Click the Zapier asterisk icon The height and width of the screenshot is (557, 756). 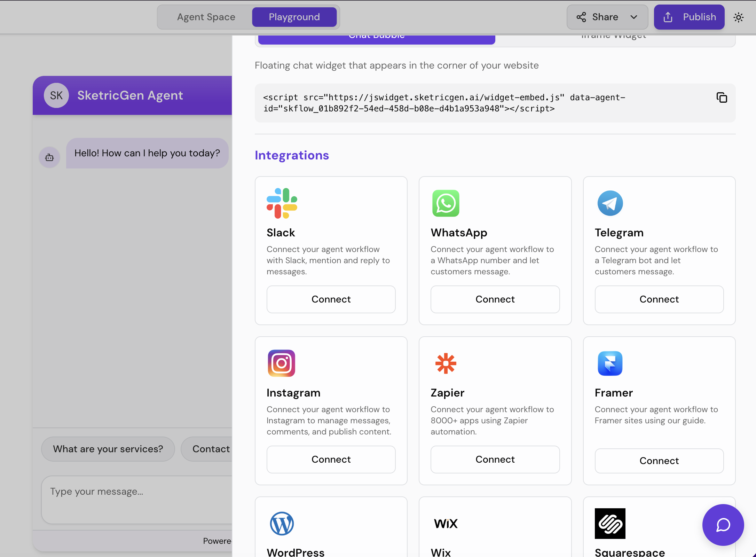pyautogui.click(x=446, y=363)
